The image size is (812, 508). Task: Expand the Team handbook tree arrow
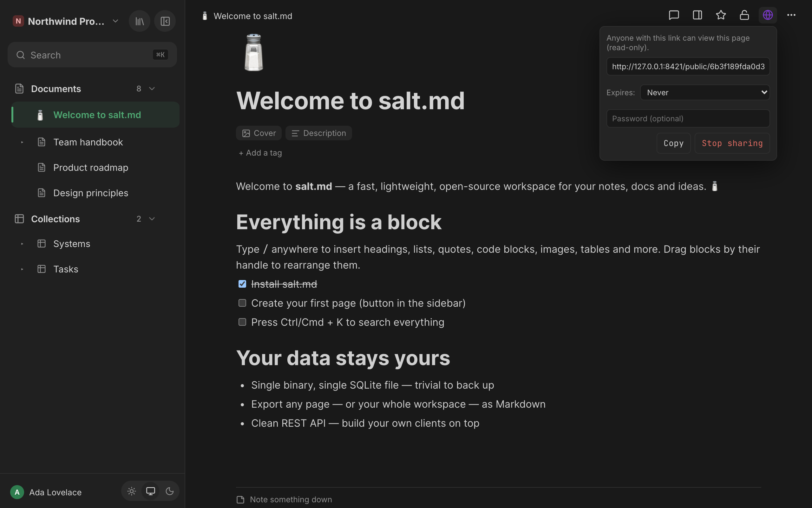point(22,142)
